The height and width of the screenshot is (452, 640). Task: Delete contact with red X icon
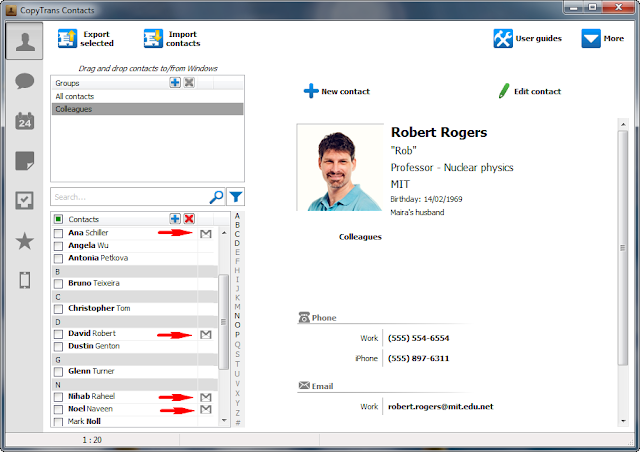point(189,219)
